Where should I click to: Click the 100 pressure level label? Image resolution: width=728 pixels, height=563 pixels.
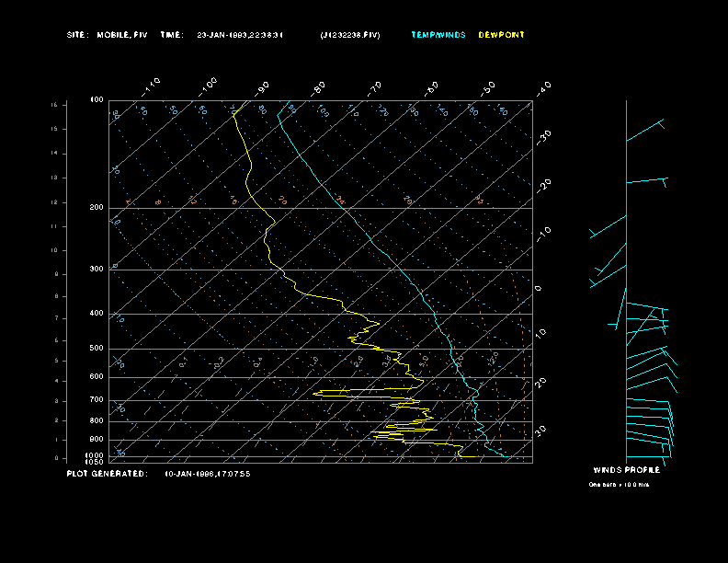coord(97,100)
